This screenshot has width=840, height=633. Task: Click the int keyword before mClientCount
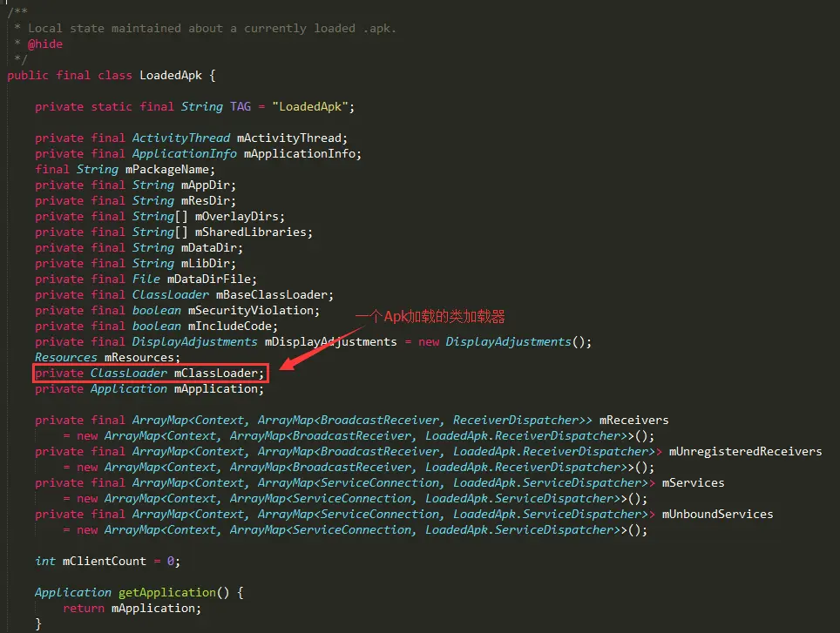pyautogui.click(x=45, y=561)
